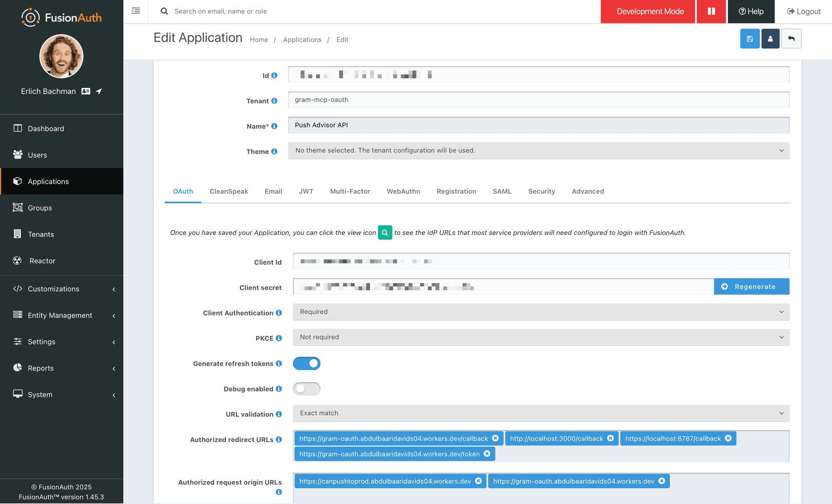This screenshot has width=832, height=504.
Task: Open the Theme selection dropdown
Action: (539, 150)
